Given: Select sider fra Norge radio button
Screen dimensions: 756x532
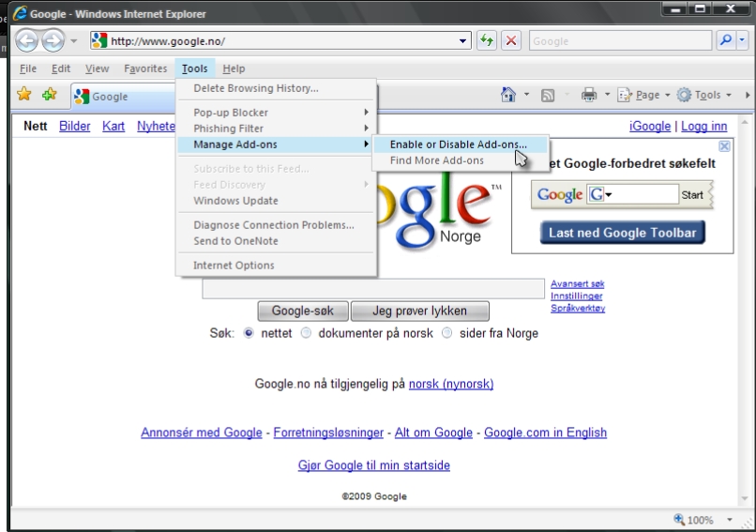Looking at the screenshot, I should (x=447, y=333).
